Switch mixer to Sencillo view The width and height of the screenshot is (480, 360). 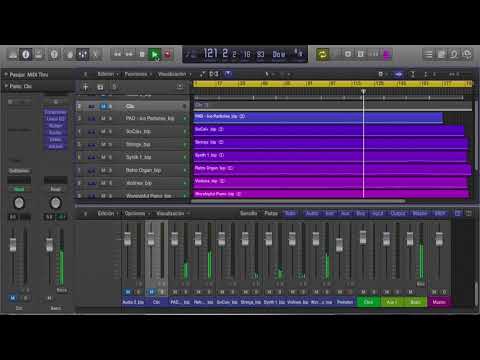(x=249, y=213)
